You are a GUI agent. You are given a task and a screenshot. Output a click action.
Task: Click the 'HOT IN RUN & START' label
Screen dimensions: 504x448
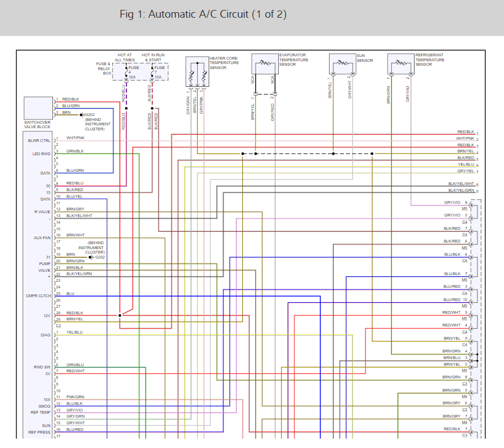tap(153, 57)
